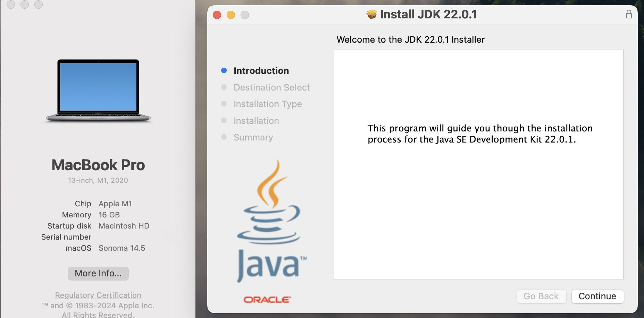644x318 pixels.
Task: Close the JDK installer window
Action: point(217,15)
